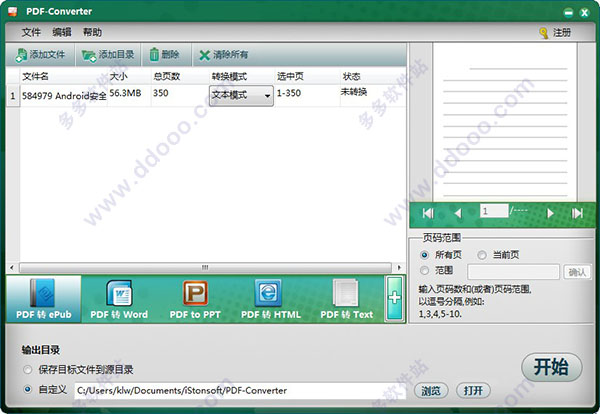600x414 pixels.
Task: Click the 大小 column header
Action: click(129, 76)
